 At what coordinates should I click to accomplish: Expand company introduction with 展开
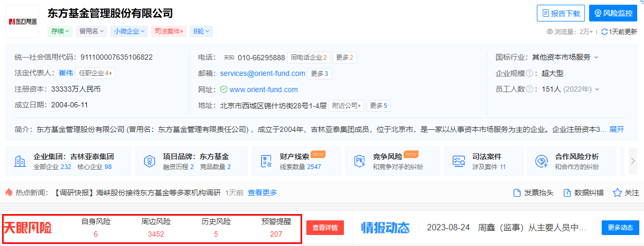617,129
